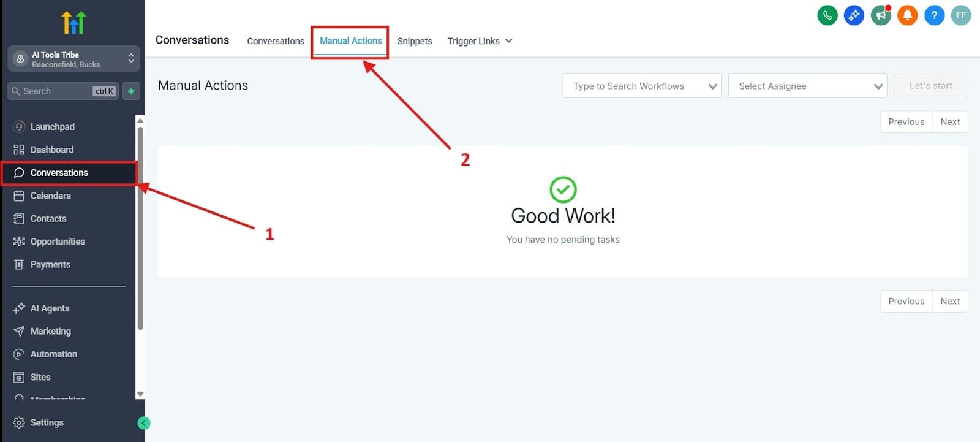
Task: Click the green lightning quick actions icon
Action: [x=131, y=91]
